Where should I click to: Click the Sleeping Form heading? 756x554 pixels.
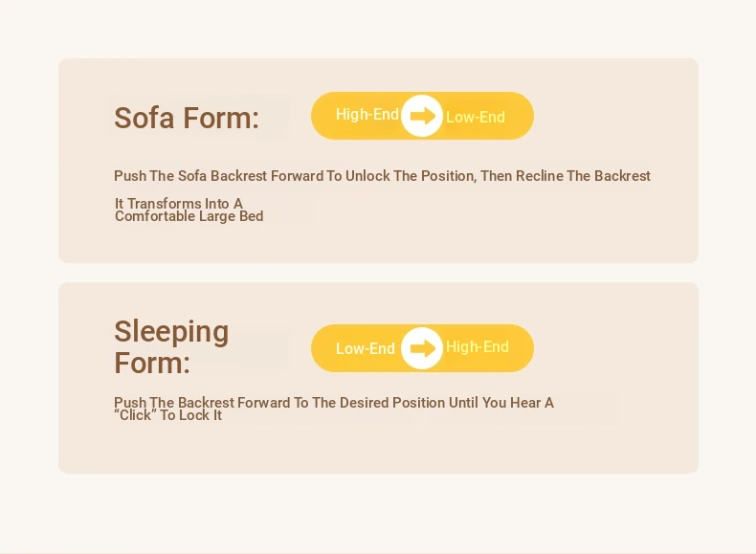pyautogui.click(x=171, y=346)
